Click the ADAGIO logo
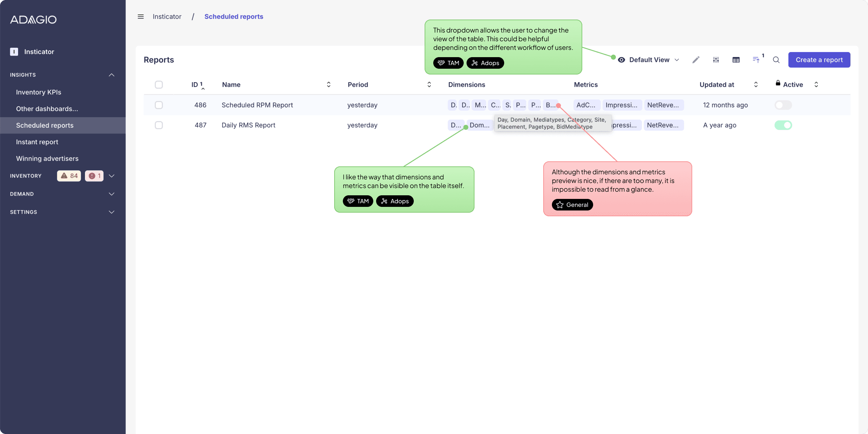Screen dimensions: 868x434 33,20
